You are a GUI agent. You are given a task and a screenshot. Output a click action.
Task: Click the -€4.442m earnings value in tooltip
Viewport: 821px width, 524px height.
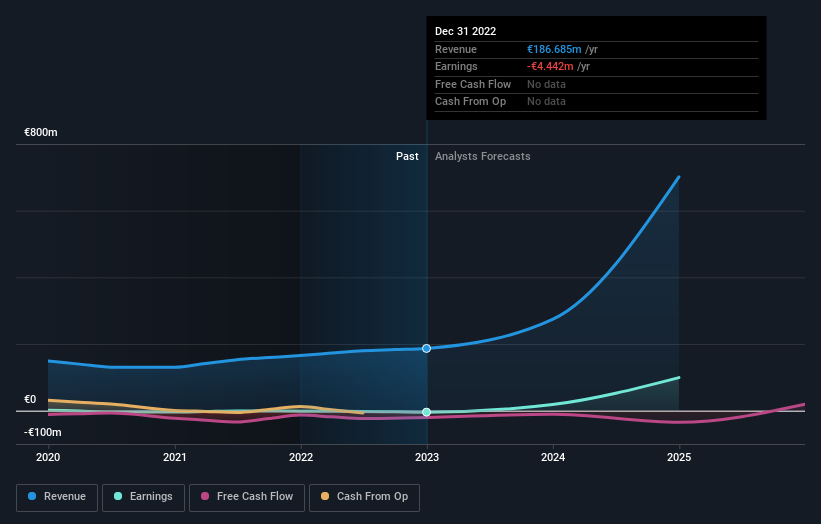coord(550,66)
